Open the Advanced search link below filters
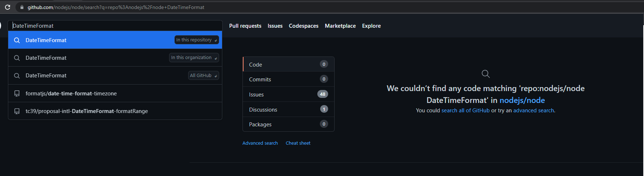 point(260,143)
